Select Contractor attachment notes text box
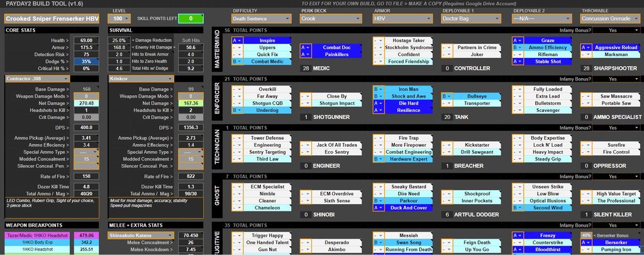 point(52,208)
